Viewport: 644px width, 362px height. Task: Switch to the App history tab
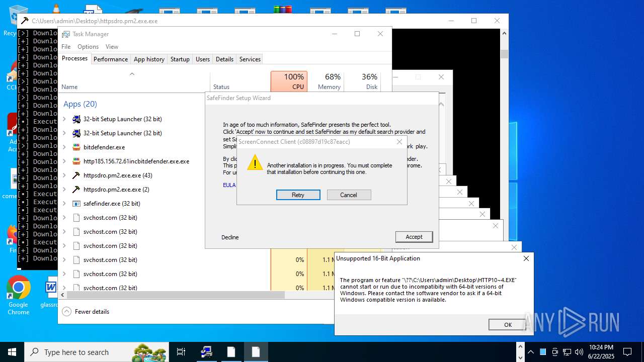point(149,59)
